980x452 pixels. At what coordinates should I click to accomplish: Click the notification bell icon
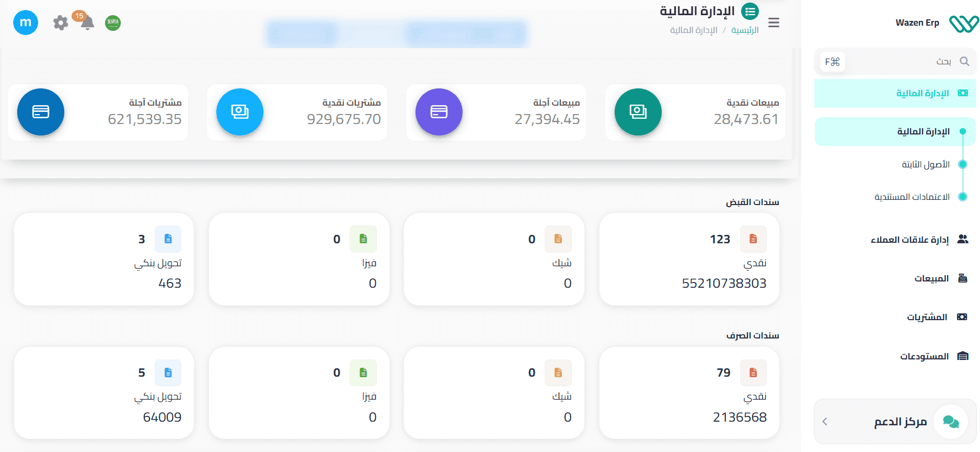point(87,22)
